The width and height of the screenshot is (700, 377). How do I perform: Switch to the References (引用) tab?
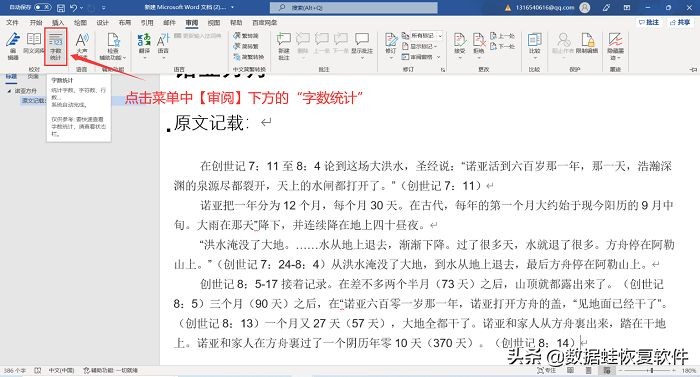147,22
